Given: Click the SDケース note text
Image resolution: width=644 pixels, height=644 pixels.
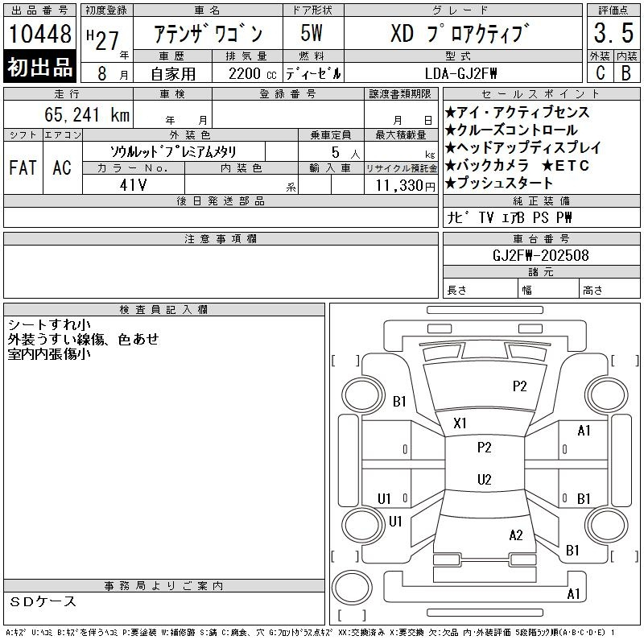Looking at the screenshot, I should pos(43,601).
